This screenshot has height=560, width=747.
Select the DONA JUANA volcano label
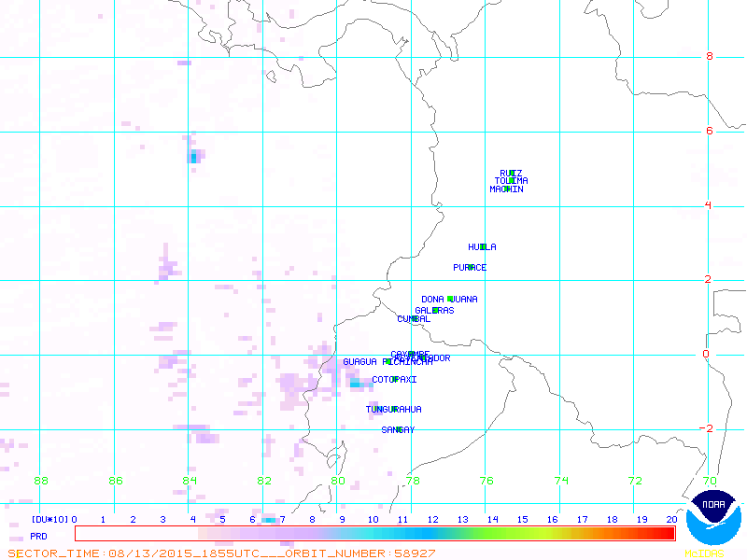click(449, 300)
